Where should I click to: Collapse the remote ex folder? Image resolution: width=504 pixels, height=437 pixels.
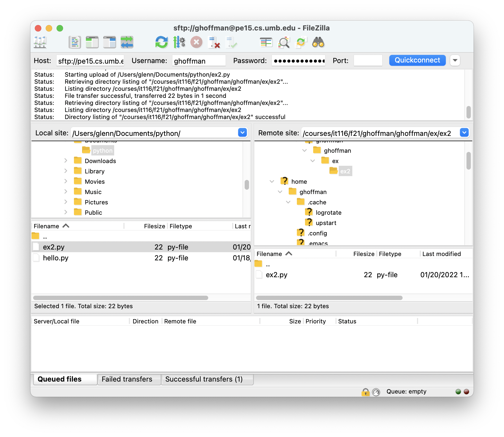[313, 161]
